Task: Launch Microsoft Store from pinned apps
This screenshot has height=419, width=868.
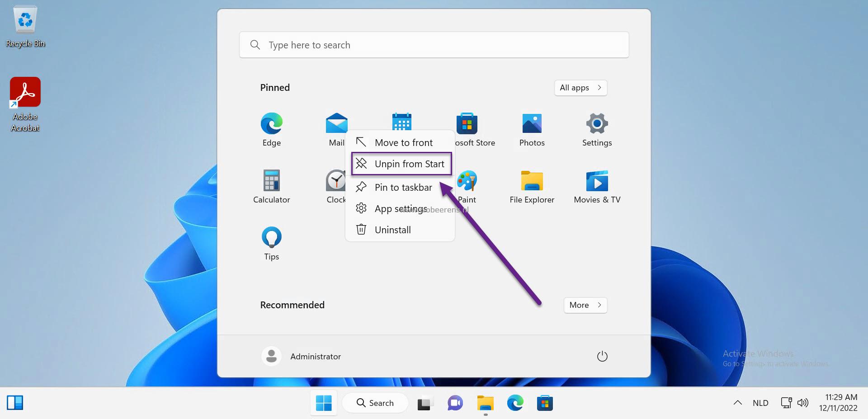Action: 467,130
